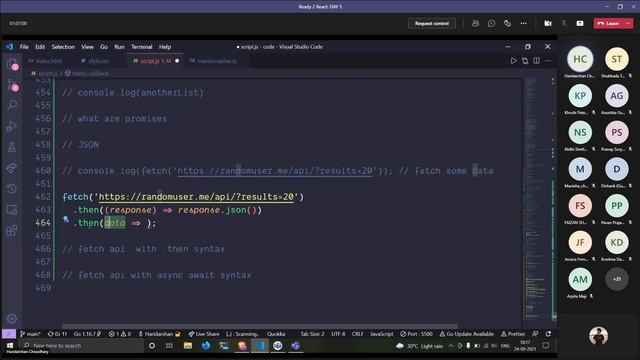Switch to the style.css tab
This screenshot has width=640, height=360.
pos(96,61)
